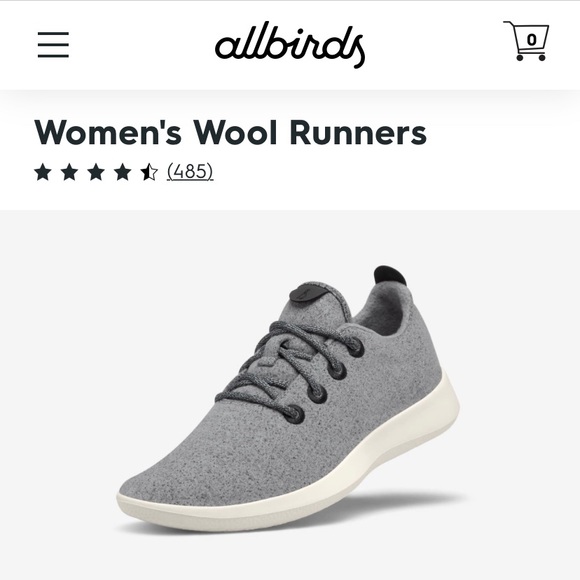The image size is (580, 580).
Task: Click the fourth rating star
Action: coord(123,172)
